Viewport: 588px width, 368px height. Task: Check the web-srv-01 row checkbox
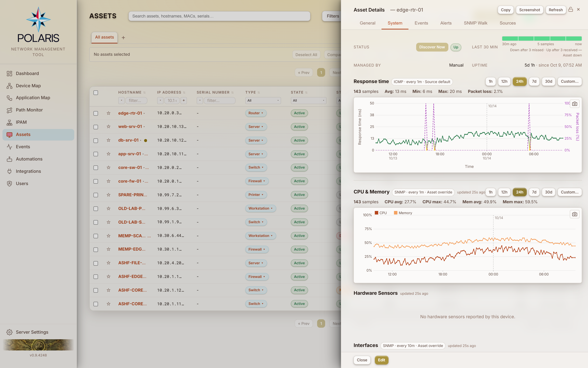pos(96,127)
